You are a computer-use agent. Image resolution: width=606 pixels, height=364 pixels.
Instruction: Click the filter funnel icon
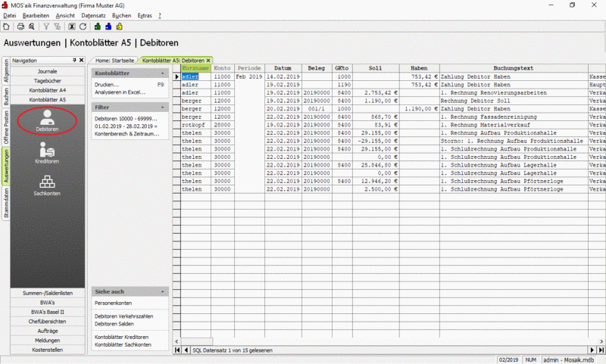[x=46, y=26]
